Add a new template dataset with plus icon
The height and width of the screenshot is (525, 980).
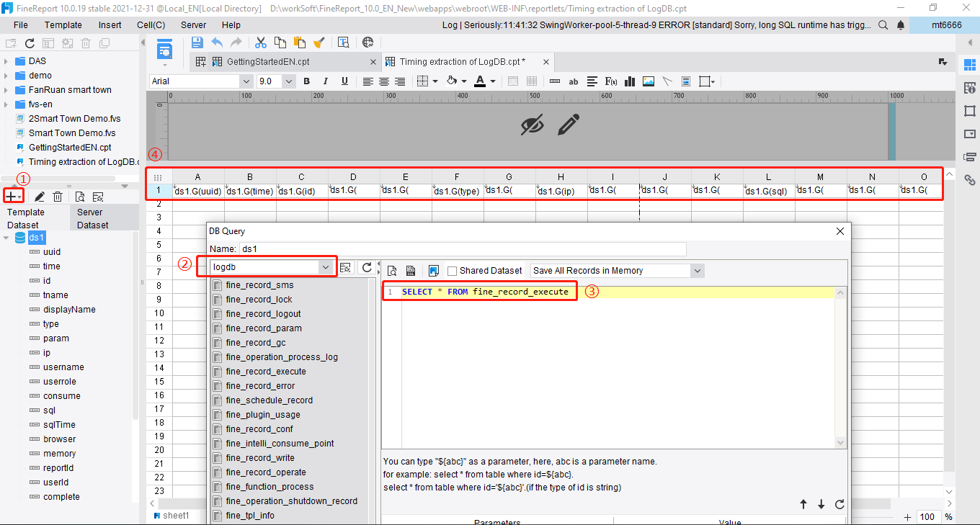click(14, 196)
